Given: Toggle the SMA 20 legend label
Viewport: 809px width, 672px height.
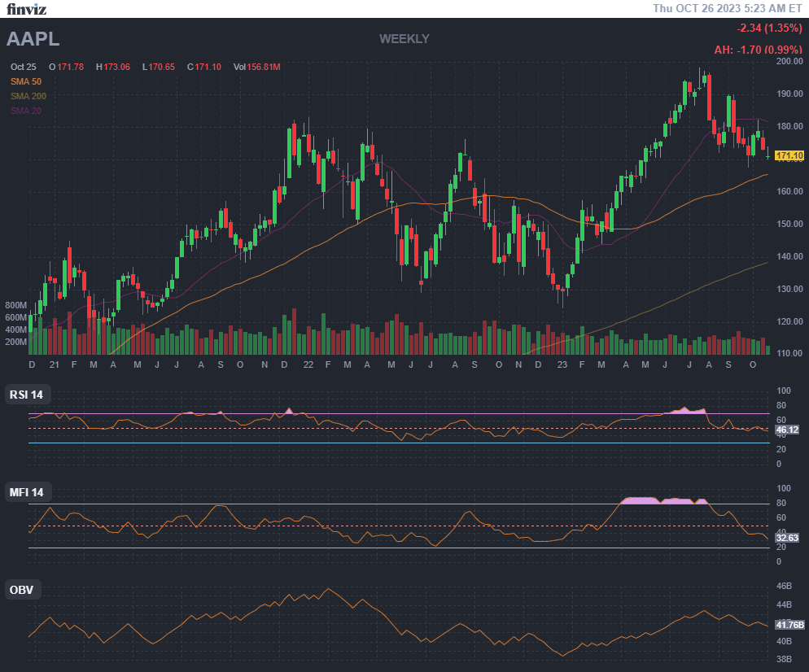Looking at the screenshot, I should (x=26, y=111).
